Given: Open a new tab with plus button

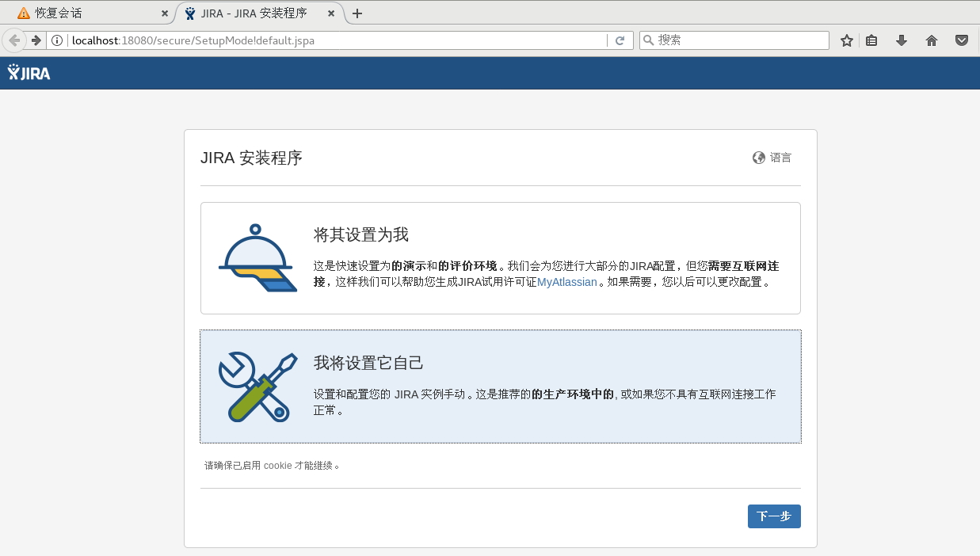Looking at the screenshot, I should [x=357, y=13].
